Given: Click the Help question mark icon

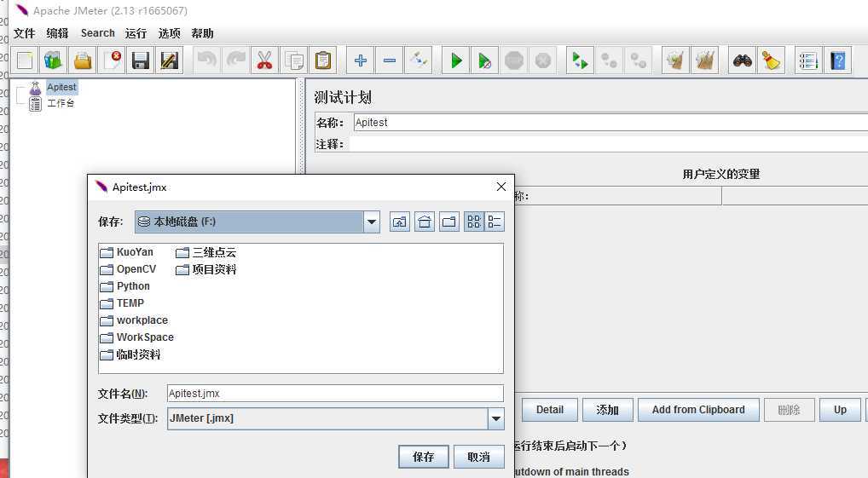Looking at the screenshot, I should pos(838,60).
